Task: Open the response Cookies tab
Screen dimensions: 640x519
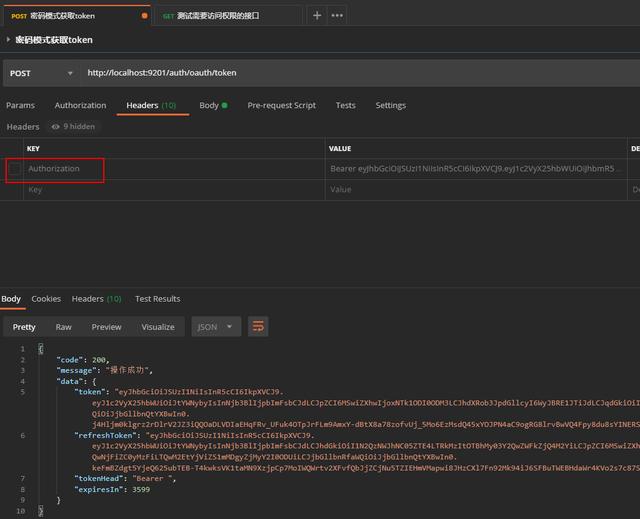Action: pos(46,299)
